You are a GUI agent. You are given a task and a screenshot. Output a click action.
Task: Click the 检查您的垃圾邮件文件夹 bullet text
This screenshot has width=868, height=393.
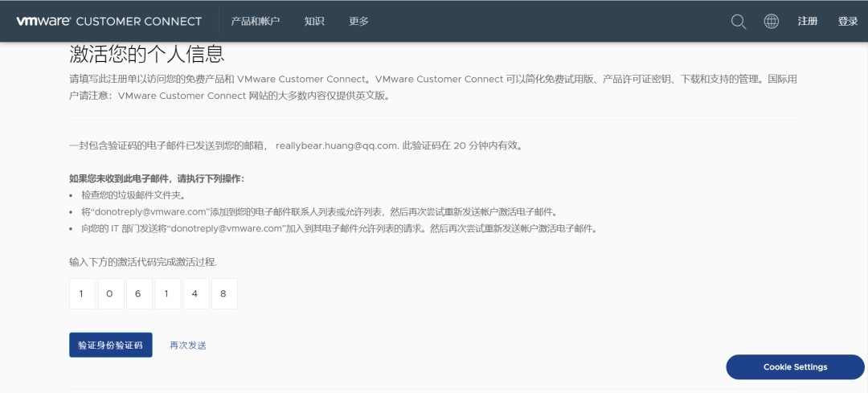tap(133, 195)
